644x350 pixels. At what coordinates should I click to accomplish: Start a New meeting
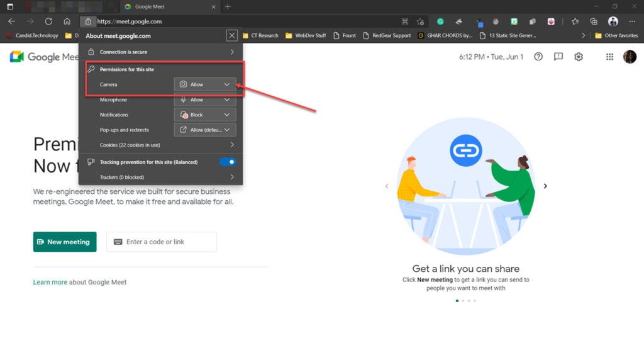click(65, 242)
